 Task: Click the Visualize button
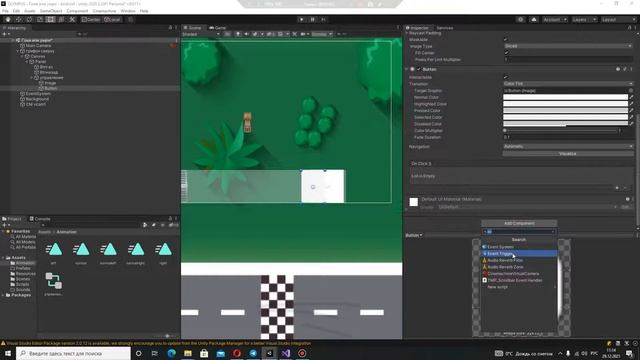point(568,154)
